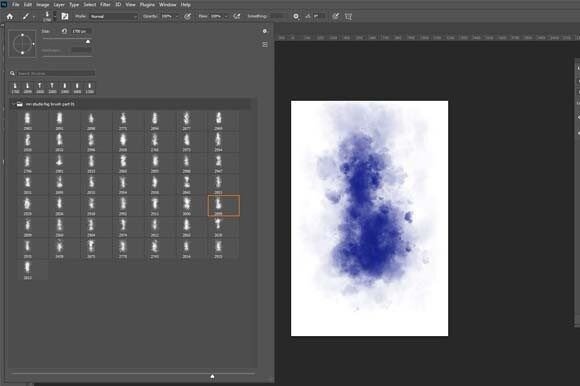Open the brush panel gear settings icon
The width and height of the screenshot is (580, 386).
point(265,31)
